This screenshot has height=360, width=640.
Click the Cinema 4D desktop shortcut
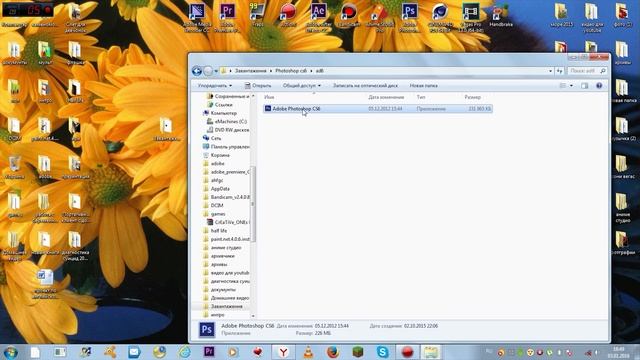coord(440,17)
